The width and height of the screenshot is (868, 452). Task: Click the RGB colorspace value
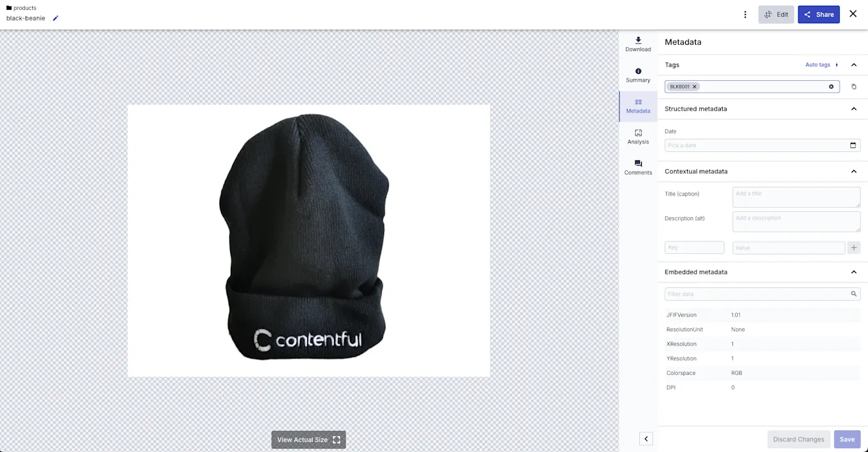point(736,373)
